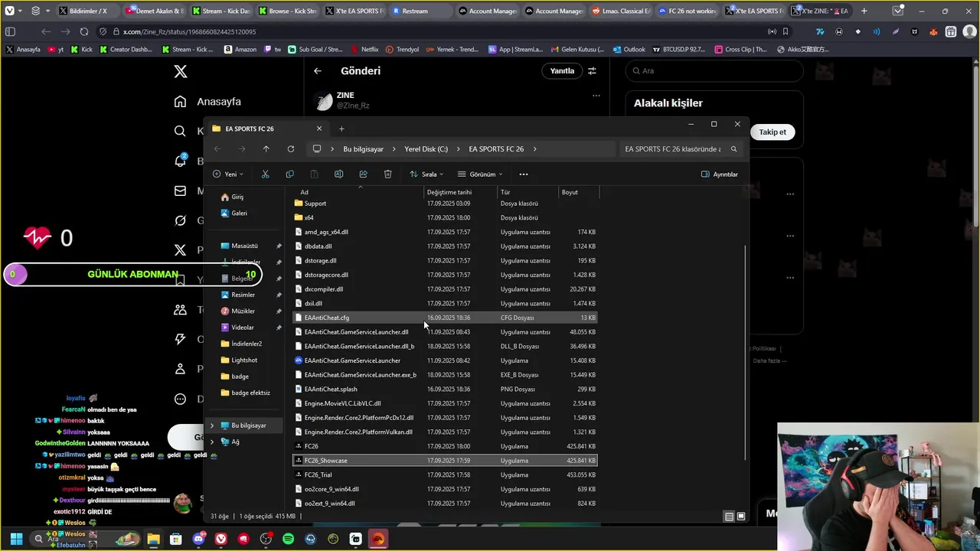
Task: Expand the Ağ network node in navigation pane
Action: (x=212, y=442)
